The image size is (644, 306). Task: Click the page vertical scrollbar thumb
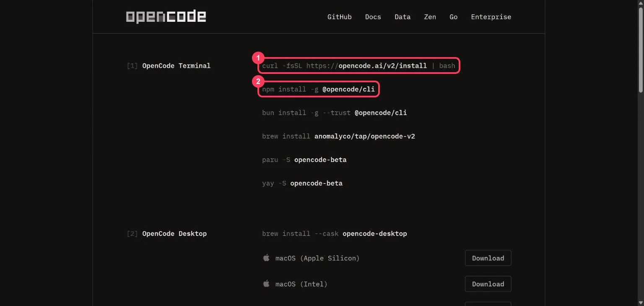tap(640, 49)
